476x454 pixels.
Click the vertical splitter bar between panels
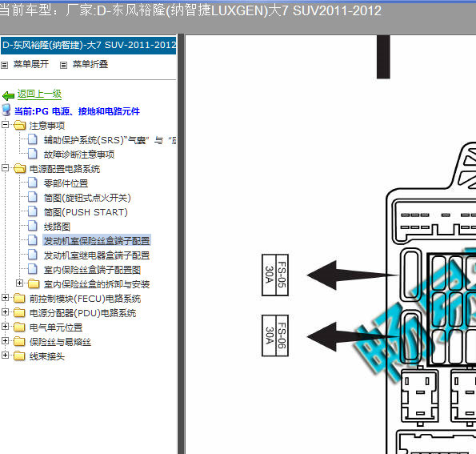181,243
